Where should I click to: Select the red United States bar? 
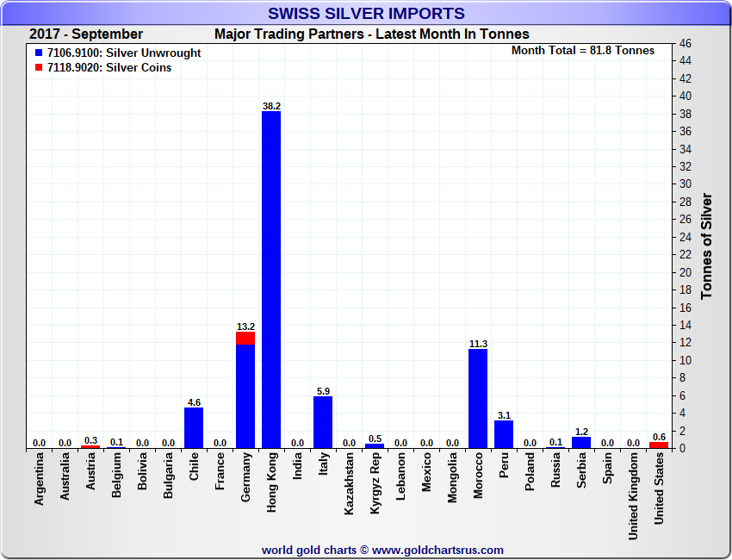[659, 445]
